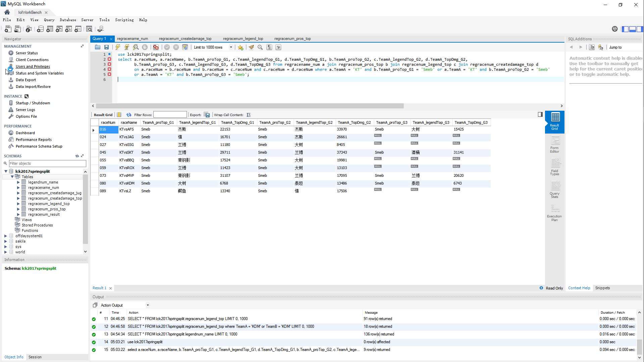644x362 pixels.
Task: Beautify query broom icon
Action: pos(251,47)
